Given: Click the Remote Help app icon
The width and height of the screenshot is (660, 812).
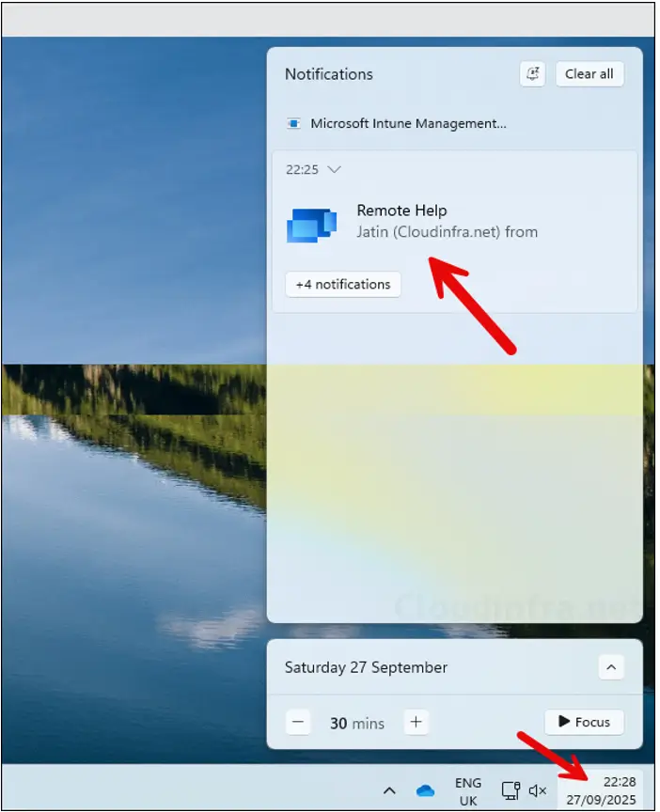Looking at the screenshot, I should 311,226.
